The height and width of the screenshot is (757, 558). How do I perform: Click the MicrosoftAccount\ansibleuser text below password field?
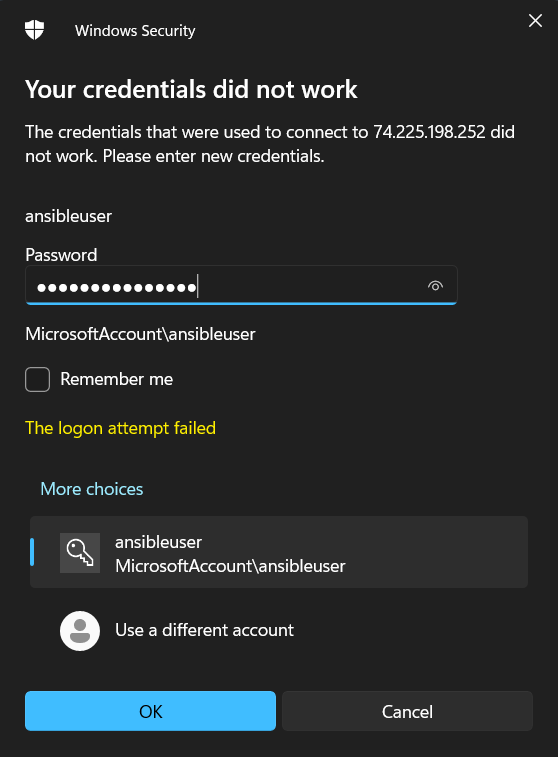(140, 334)
